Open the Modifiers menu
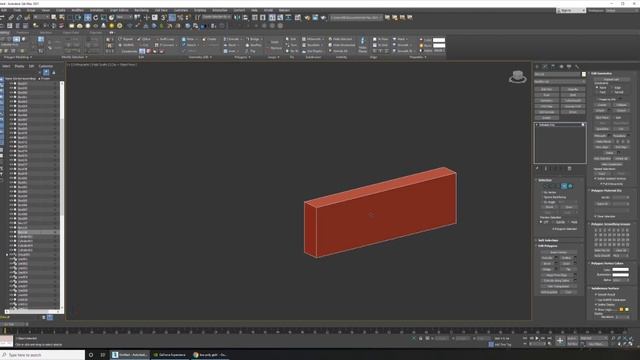Screen dimensions: 640x360 78,10
